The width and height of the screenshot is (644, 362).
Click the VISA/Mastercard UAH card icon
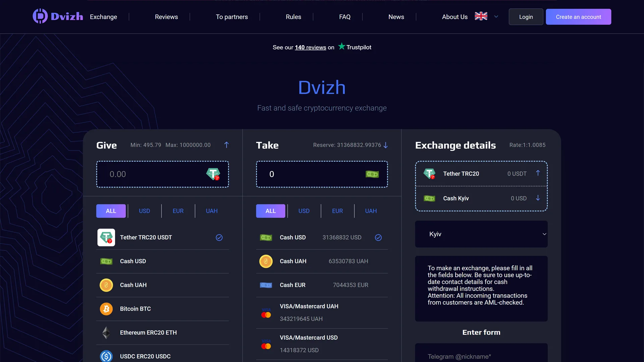click(x=266, y=313)
